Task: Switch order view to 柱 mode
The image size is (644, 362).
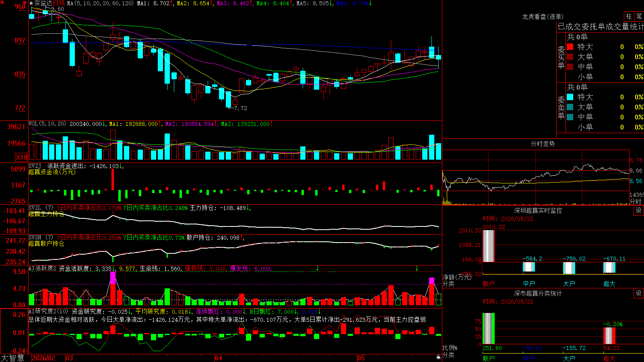Action: [x=629, y=16]
